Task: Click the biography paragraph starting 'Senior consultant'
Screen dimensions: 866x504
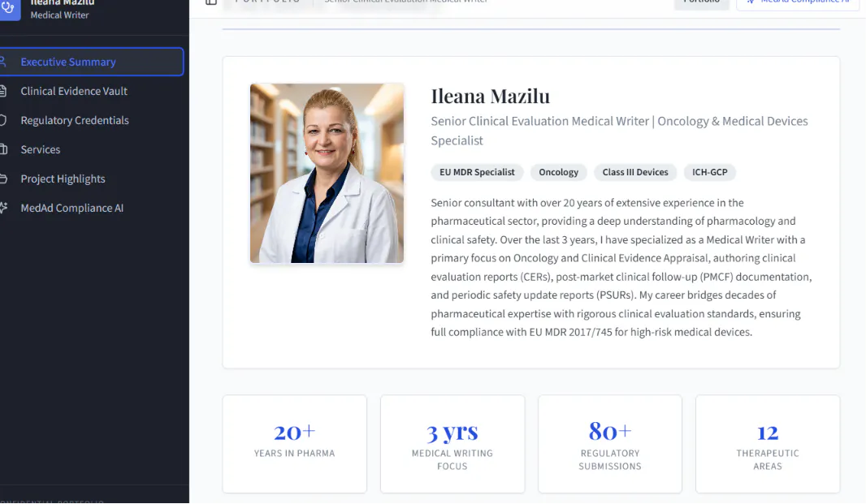Action: click(x=621, y=268)
